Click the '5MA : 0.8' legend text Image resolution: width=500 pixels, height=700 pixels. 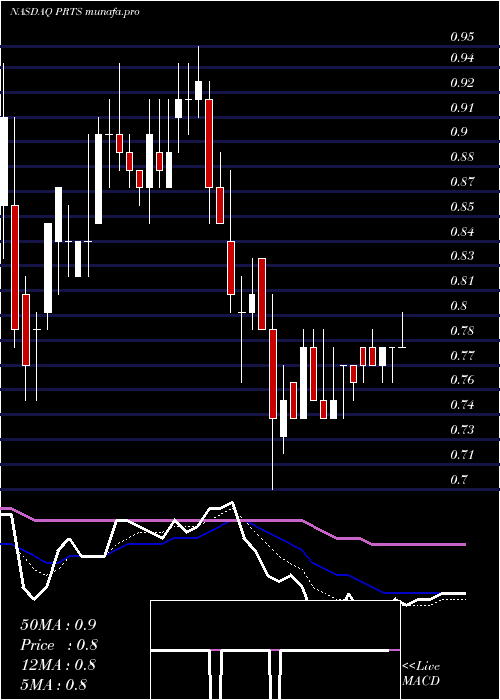[x=54, y=685]
